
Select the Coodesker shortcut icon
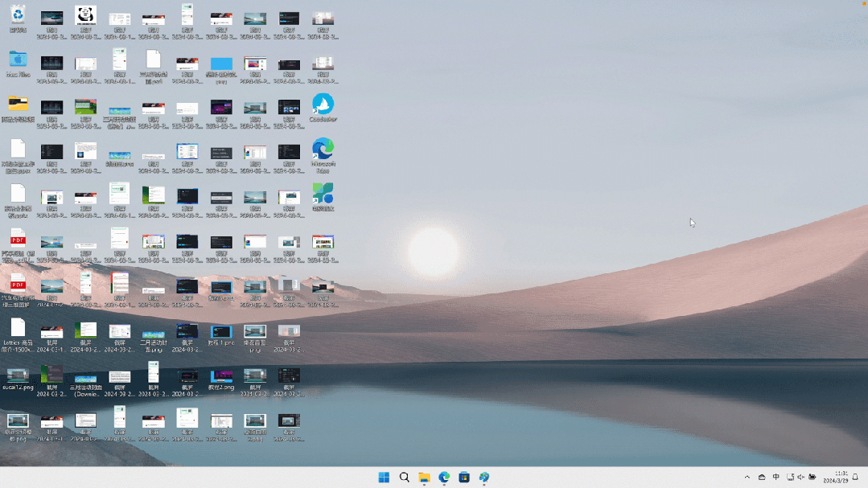[323, 105]
